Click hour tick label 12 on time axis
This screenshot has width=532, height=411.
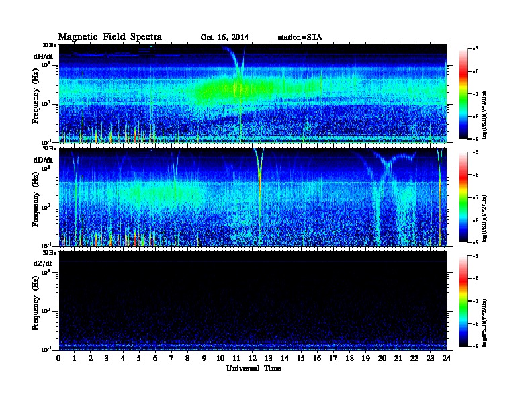click(253, 359)
